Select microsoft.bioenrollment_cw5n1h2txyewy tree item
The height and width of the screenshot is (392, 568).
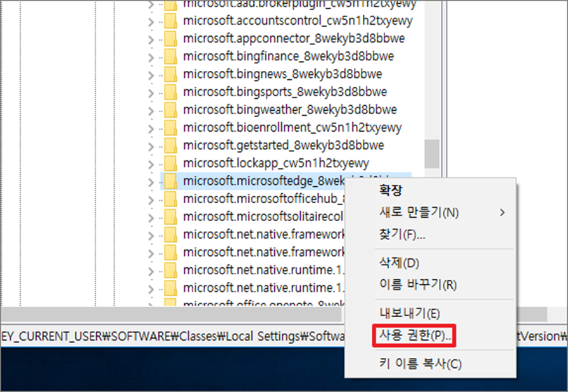(293, 127)
